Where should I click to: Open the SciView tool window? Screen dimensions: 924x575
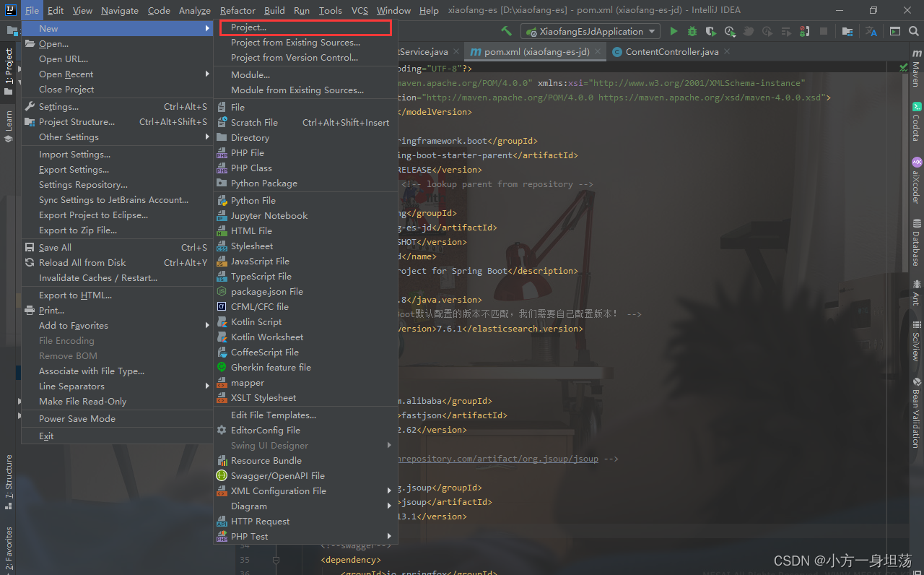coord(916,341)
